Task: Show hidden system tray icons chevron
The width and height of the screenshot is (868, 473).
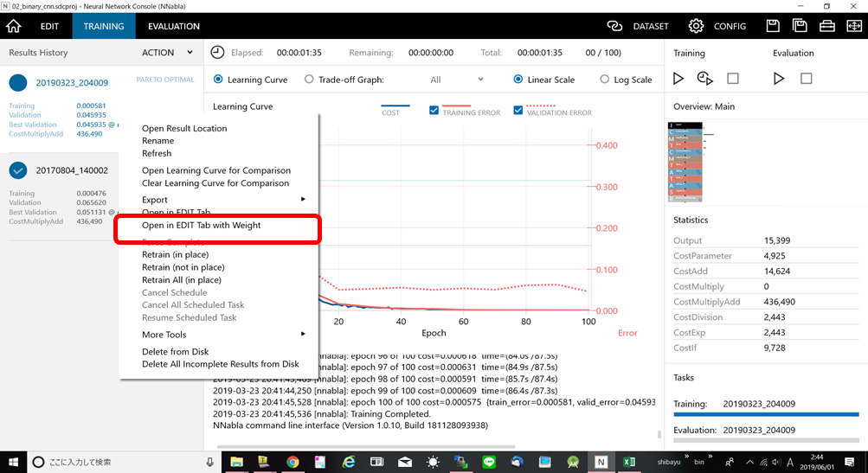Action: click(x=749, y=462)
